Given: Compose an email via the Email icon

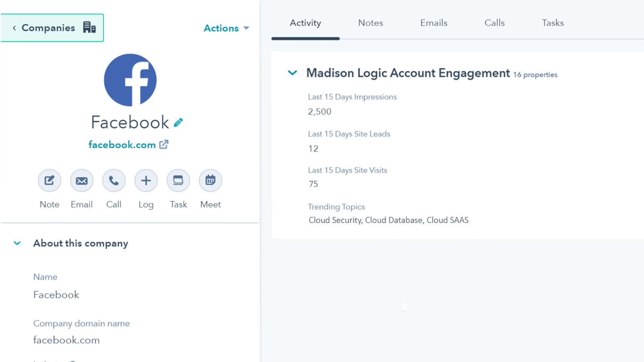Looking at the screenshot, I should click(81, 180).
